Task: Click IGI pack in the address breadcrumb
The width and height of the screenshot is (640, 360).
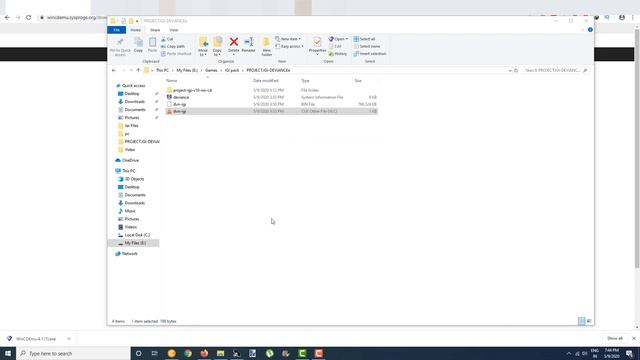Action: (x=232, y=71)
